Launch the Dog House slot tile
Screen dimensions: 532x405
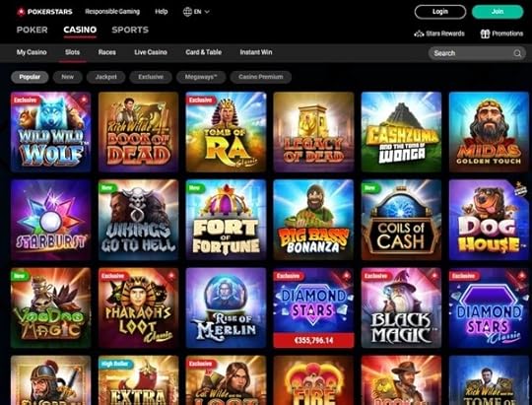(x=489, y=220)
